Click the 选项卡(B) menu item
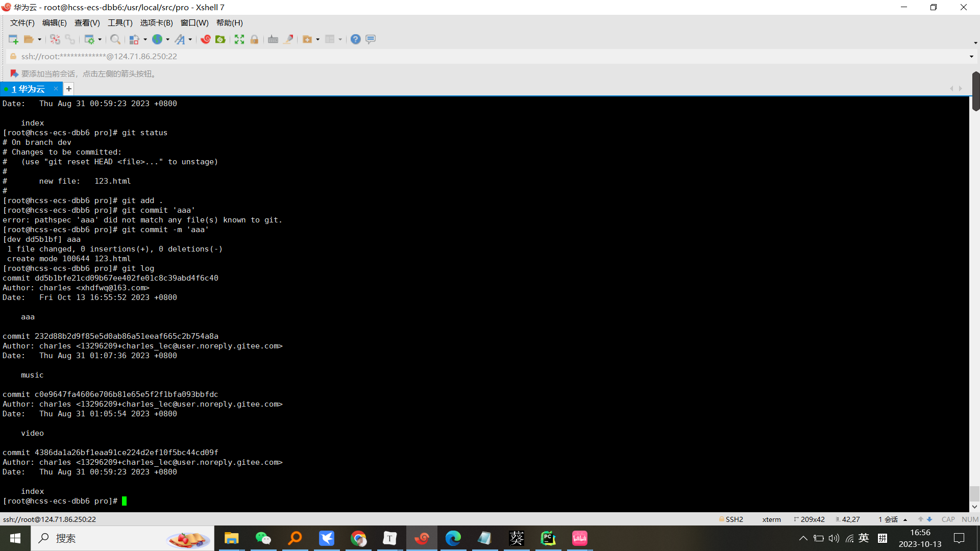The image size is (980, 551). coord(155,23)
